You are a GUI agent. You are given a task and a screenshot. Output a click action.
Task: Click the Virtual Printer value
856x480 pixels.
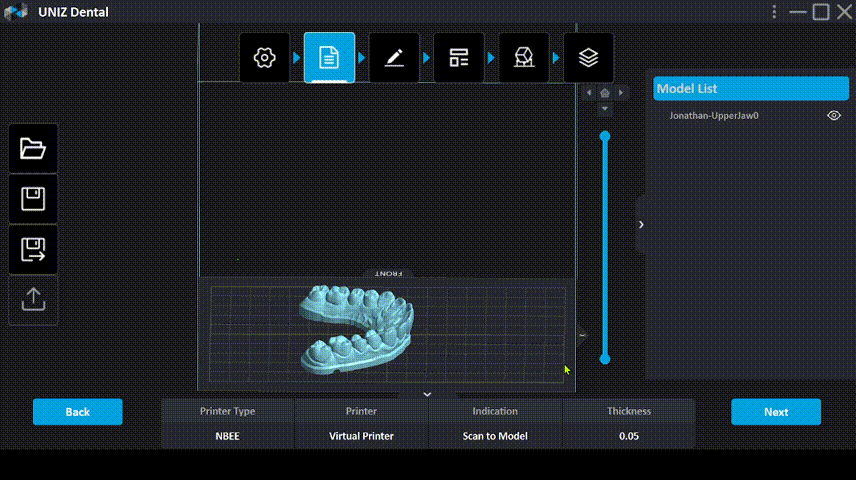click(361, 436)
